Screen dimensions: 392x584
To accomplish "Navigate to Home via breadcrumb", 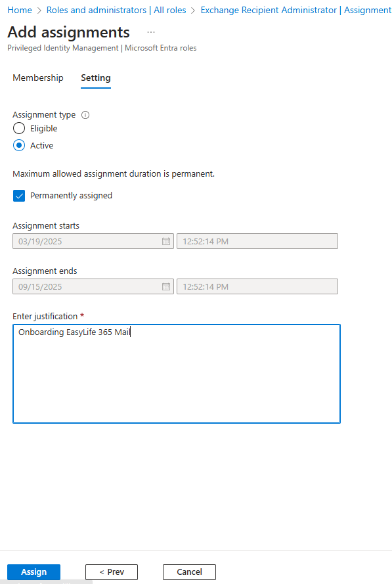I will pyautogui.click(x=19, y=10).
